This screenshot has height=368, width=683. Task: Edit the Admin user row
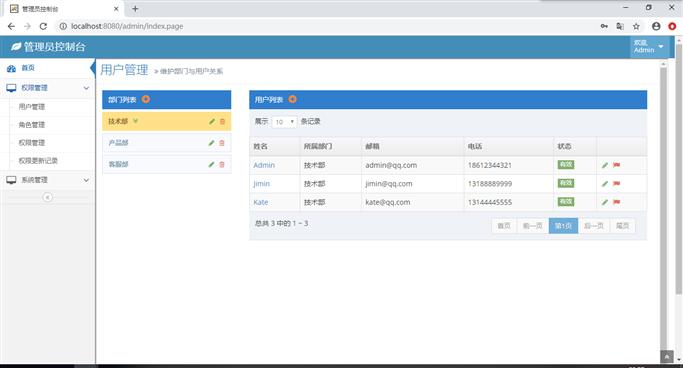pyautogui.click(x=605, y=165)
